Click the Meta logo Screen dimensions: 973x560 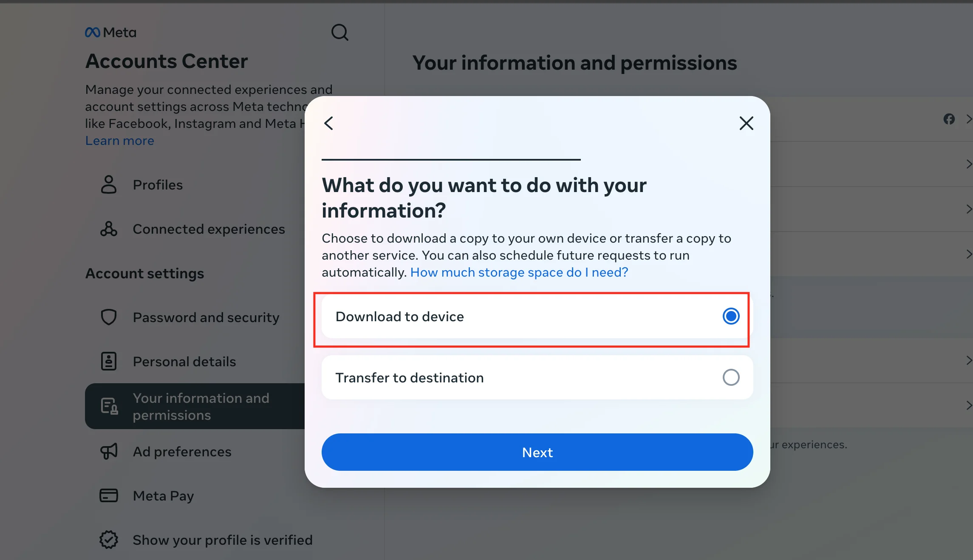pyautogui.click(x=110, y=32)
